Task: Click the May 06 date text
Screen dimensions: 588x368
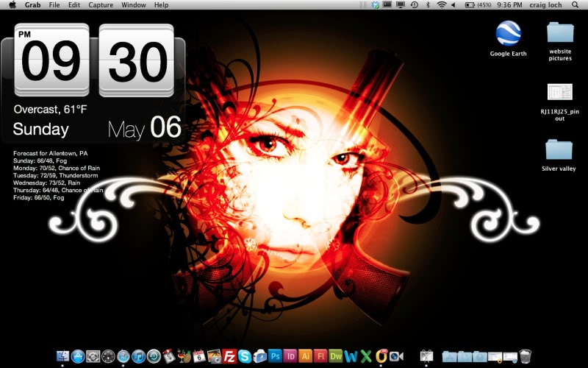Action: (x=145, y=128)
